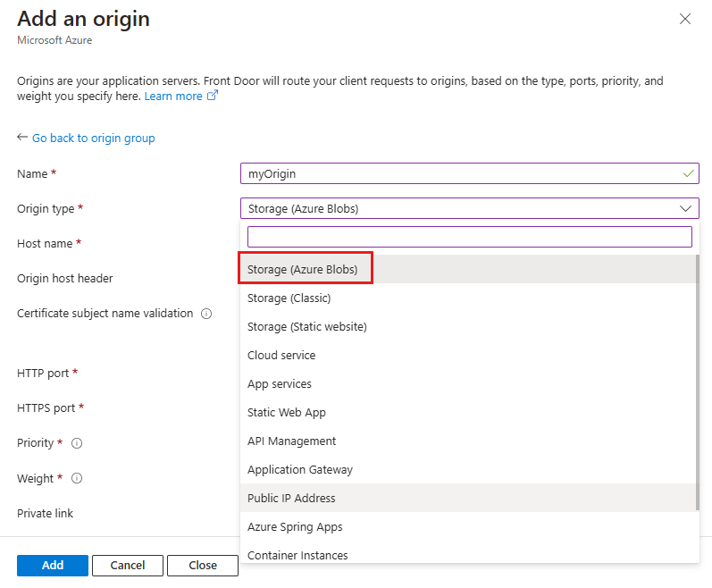Screen dimensions: 712x588
Task: Select Storage (Azure Blobs) option
Action: click(x=468, y=269)
